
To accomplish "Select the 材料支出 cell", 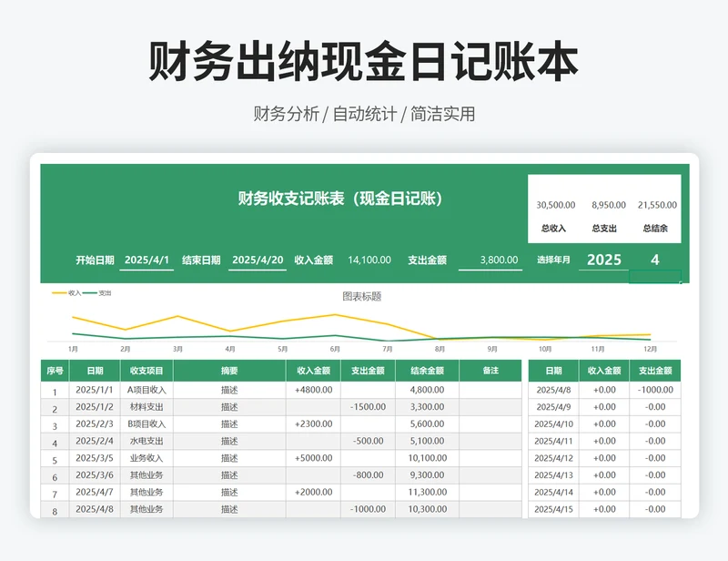I will pyautogui.click(x=147, y=407).
